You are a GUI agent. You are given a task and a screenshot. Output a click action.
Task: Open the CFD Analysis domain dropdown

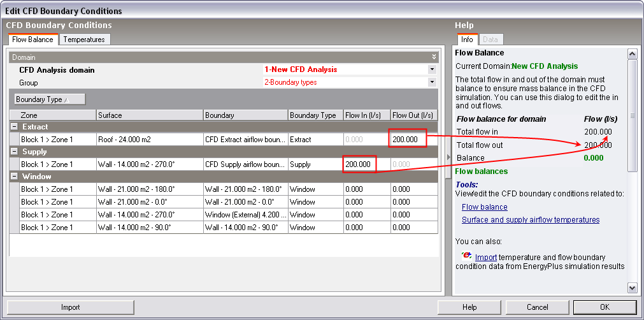pos(432,69)
